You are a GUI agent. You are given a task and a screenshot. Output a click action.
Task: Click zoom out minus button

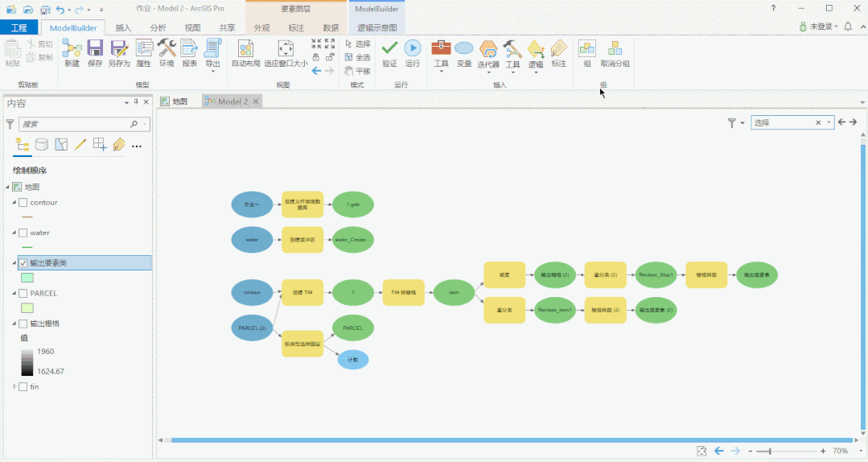click(x=750, y=451)
